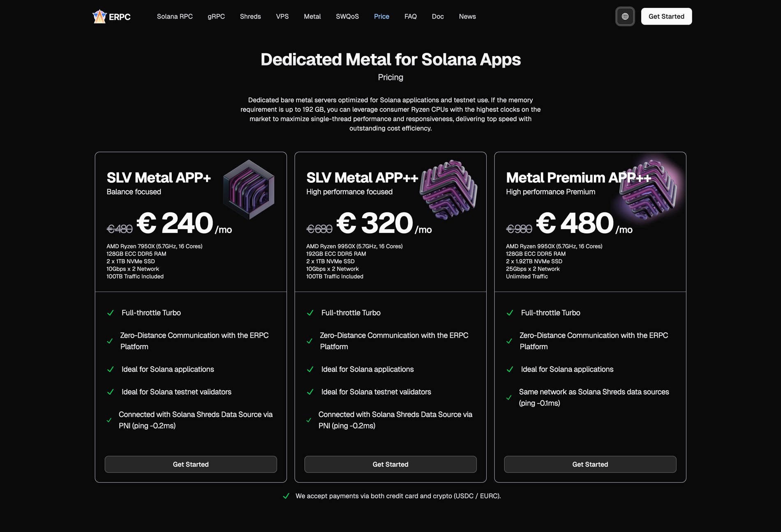Image resolution: width=781 pixels, height=532 pixels.
Task: Click the Metal Premium APP++ glowing cube icon
Action: 649,189
